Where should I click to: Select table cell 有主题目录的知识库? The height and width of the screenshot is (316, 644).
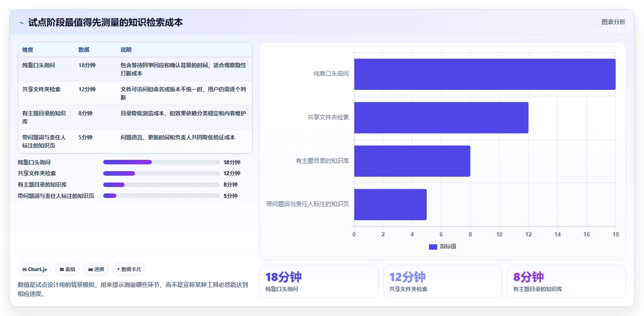46,117
